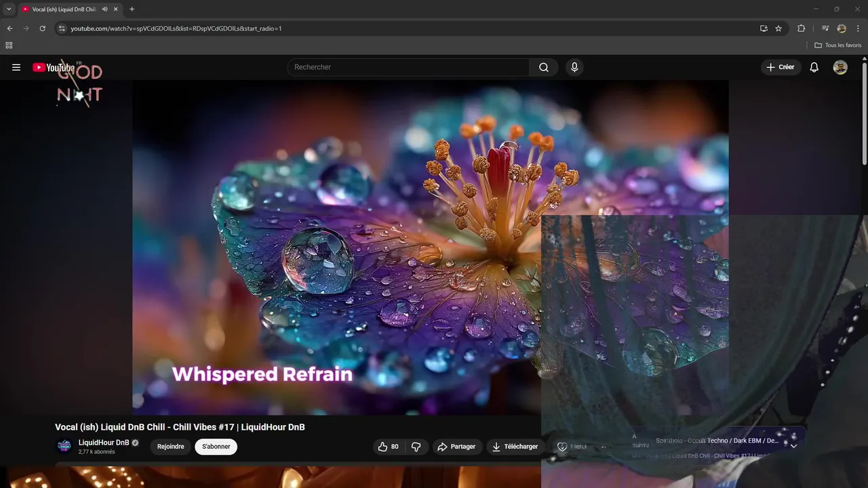Image resolution: width=868 pixels, height=488 pixels.
Task: Open the Chrome three-dot menu
Action: (x=859, y=28)
